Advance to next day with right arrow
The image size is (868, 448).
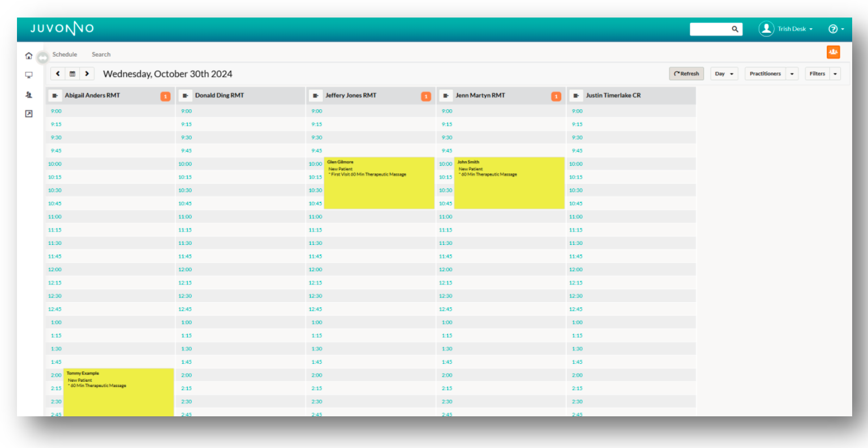tap(87, 74)
